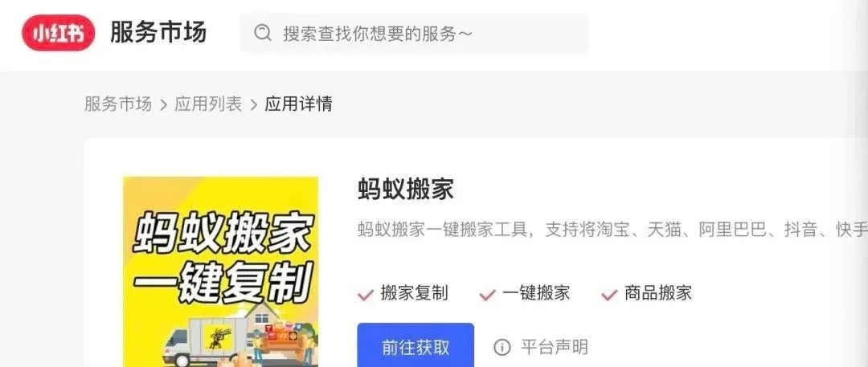Click the 蚂蚁搬家 app title heading
Screen dimensions: 868x367
pyautogui.click(x=406, y=190)
